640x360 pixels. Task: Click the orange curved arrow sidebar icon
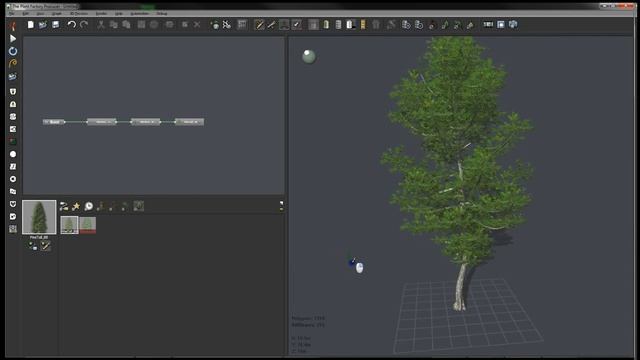click(13, 63)
